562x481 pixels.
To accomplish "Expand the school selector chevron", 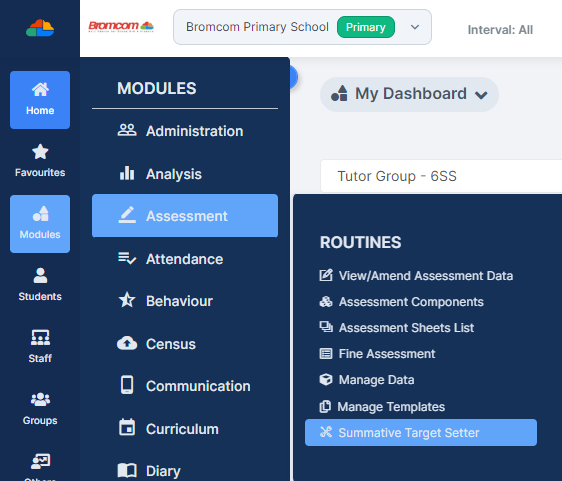I will [415, 27].
